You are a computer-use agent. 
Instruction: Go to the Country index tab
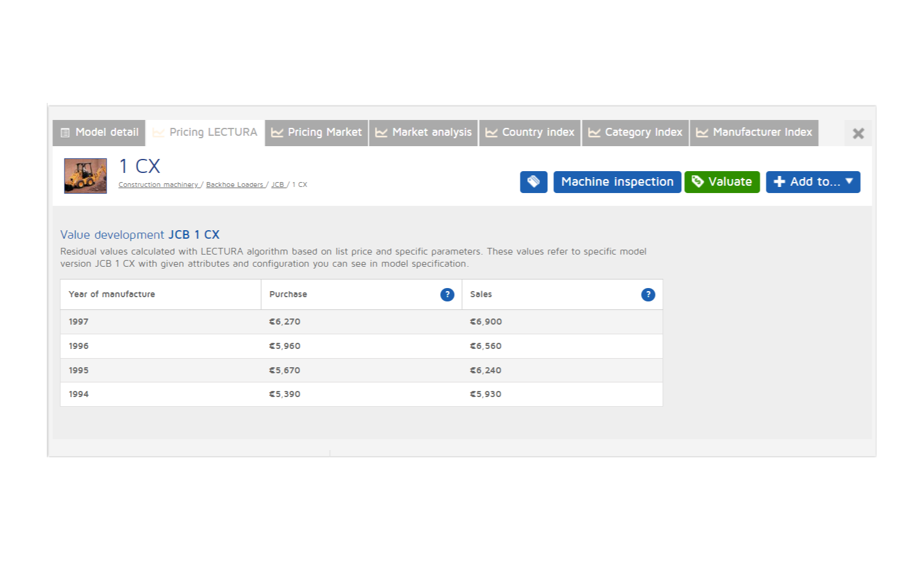click(530, 133)
